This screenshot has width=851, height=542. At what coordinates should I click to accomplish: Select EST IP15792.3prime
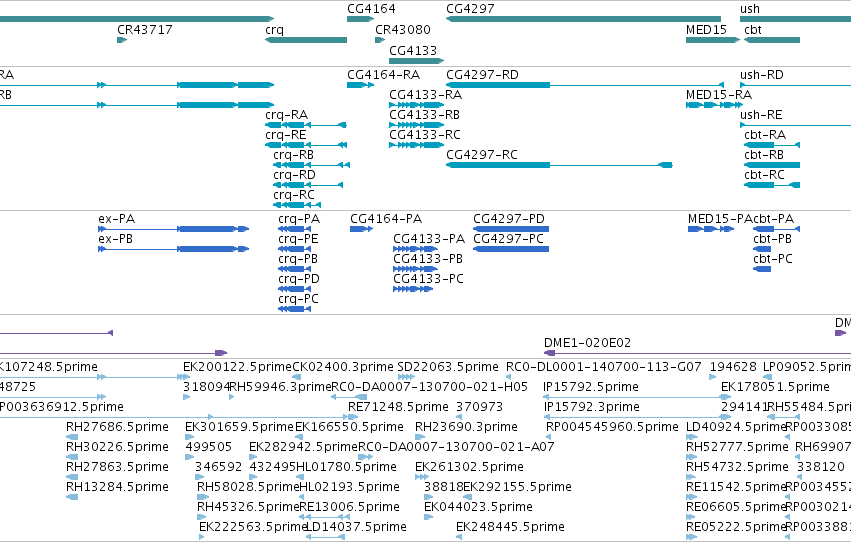591,407
